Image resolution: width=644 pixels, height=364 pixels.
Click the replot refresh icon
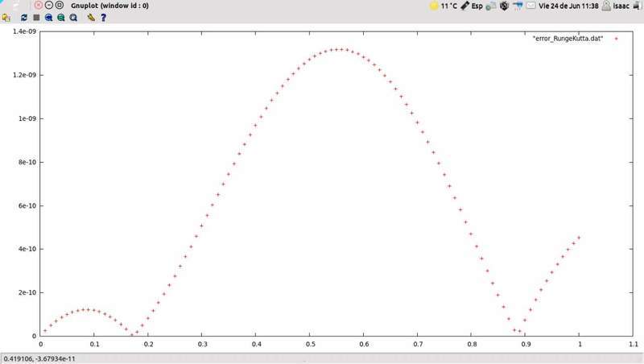pyautogui.click(x=24, y=17)
